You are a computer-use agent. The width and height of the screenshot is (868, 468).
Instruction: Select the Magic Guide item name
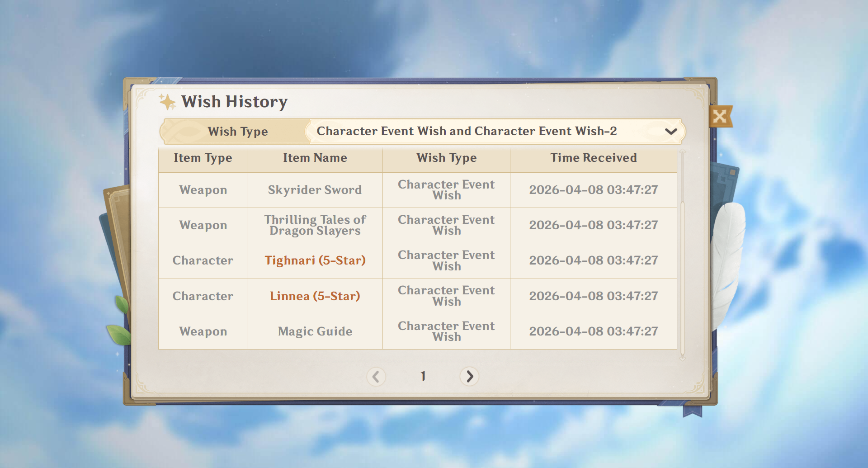[x=315, y=331]
